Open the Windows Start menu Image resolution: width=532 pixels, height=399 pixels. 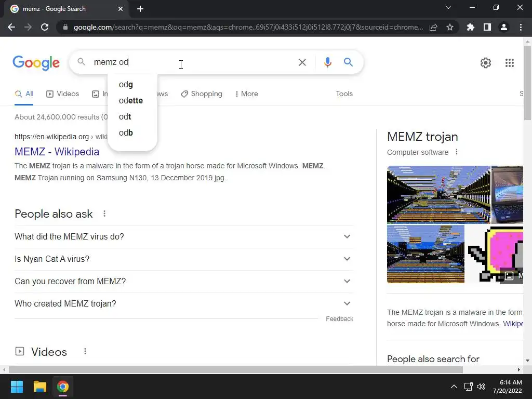click(17, 387)
